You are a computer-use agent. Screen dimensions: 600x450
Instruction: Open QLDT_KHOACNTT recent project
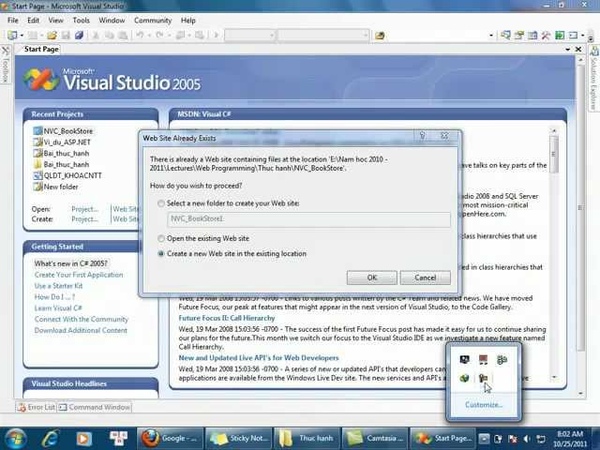[x=67, y=176]
